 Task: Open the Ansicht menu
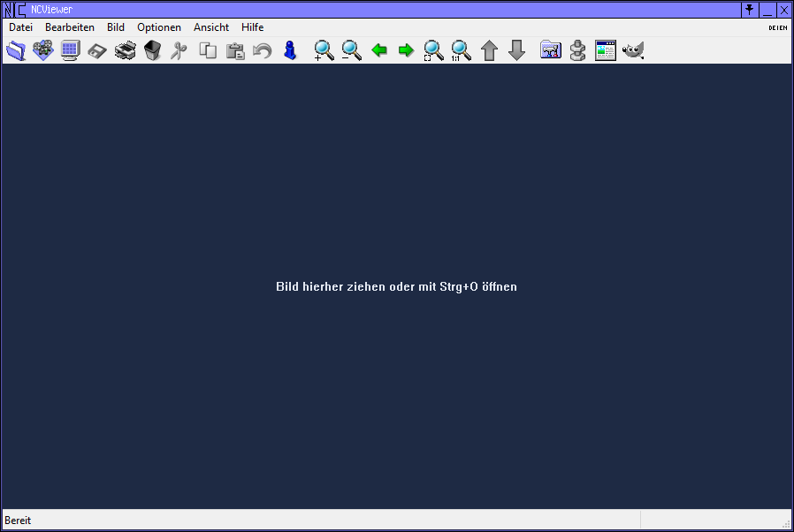pos(211,27)
